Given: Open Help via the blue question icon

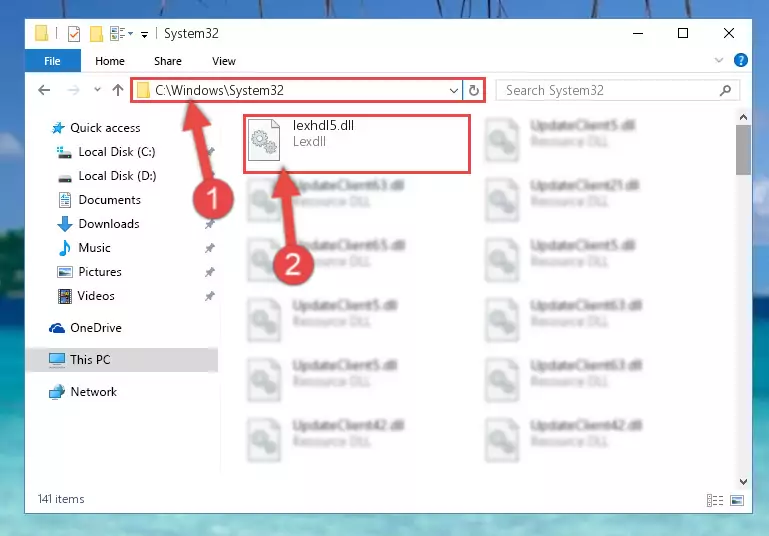Looking at the screenshot, I should pyautogui.click(x=741, y=60).
